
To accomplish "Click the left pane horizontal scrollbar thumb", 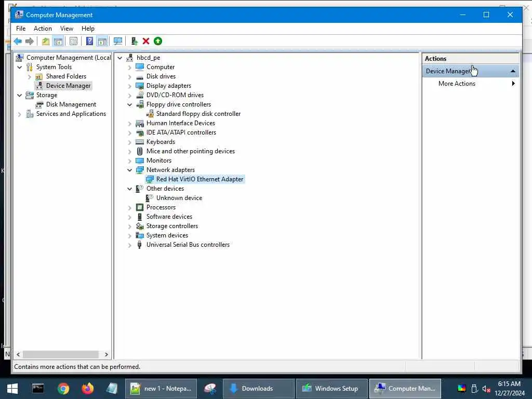I will click(60, 354).
